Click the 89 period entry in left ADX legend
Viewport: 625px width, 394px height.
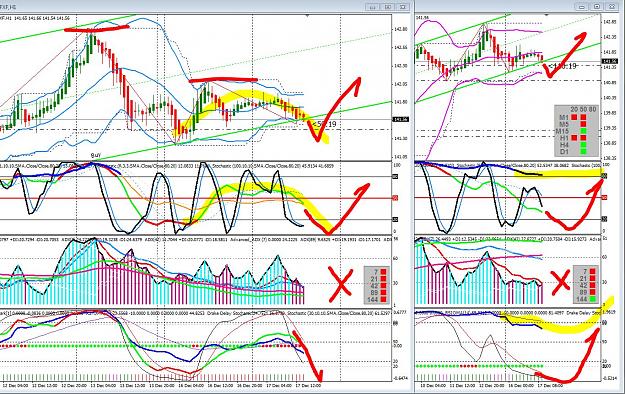377,292
